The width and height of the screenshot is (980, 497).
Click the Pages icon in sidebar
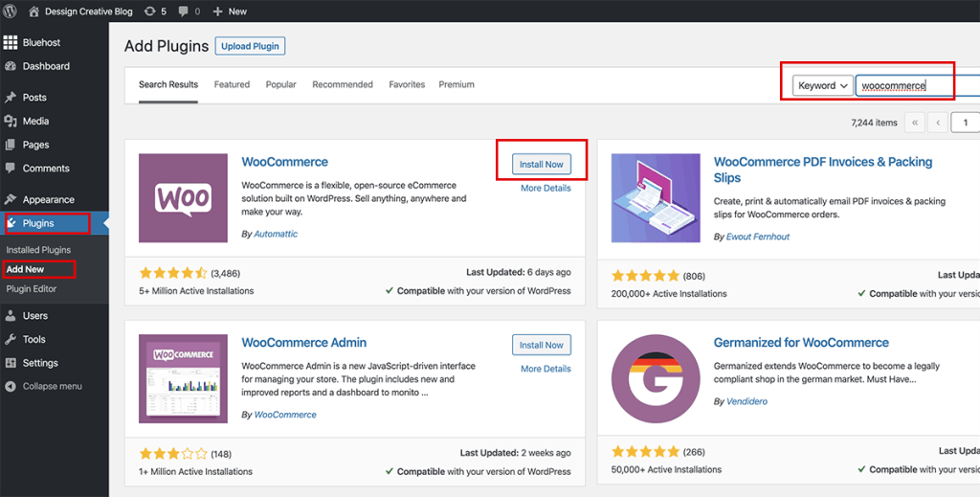pyautogui.click(x=10, y=145)
